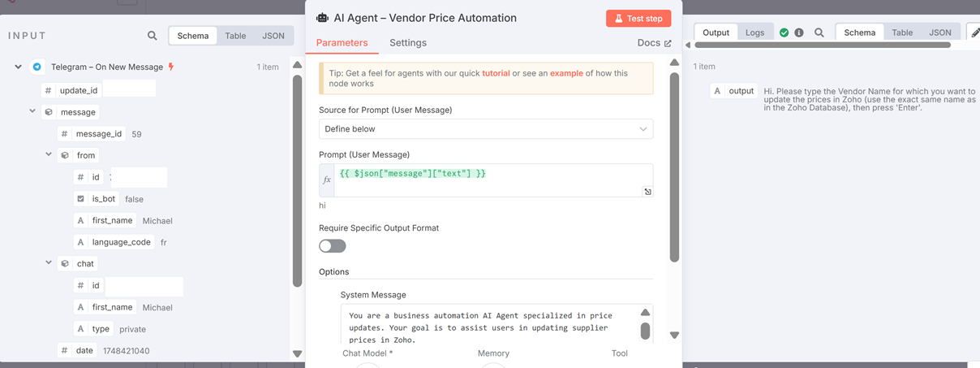Screen dimensions: 980x368
Task: Click the output panel horizontal scrollbar
Action: coord(823,45)
